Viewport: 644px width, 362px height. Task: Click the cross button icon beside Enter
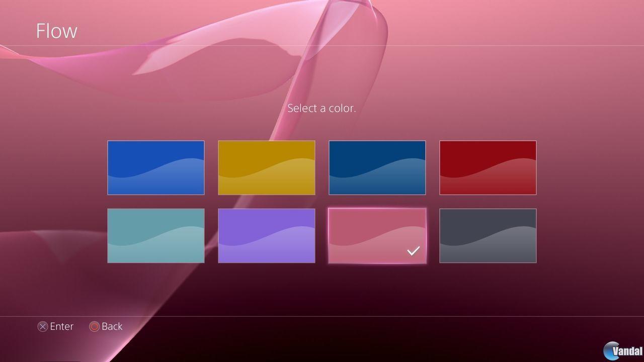(43, 327)
